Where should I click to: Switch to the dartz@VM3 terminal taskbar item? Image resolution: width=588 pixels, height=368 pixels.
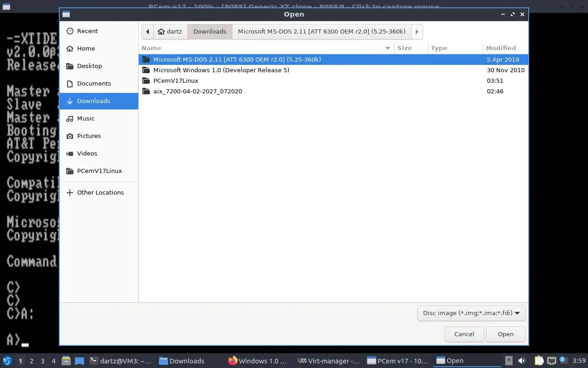coord(121,361)
